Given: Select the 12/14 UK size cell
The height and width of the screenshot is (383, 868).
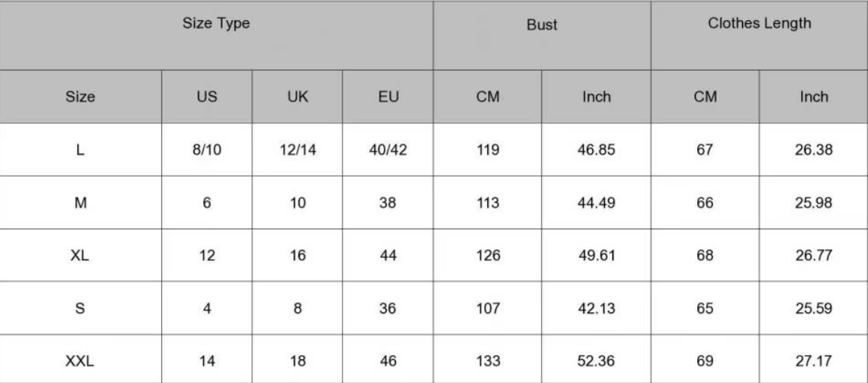Looking at the screenshot, I should [x=297, y=150].
